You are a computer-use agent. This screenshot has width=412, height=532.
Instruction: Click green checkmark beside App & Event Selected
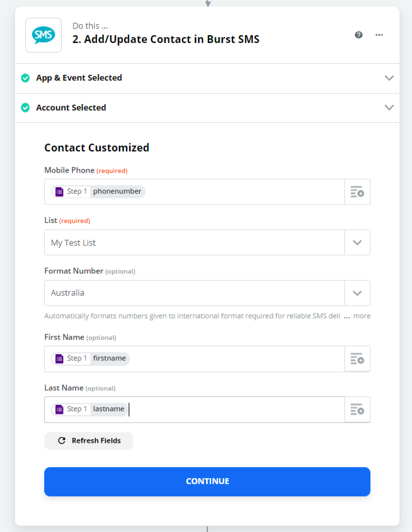[x=25, y=78]
